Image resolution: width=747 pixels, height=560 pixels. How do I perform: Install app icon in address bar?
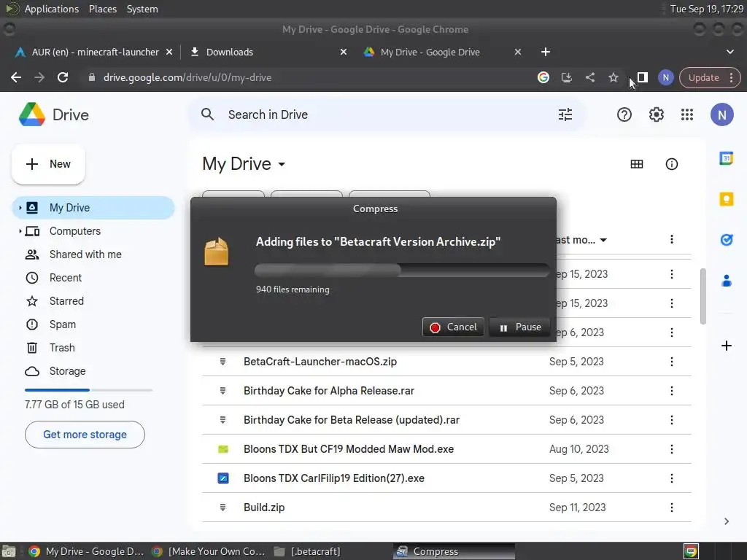tap(566, 77)
